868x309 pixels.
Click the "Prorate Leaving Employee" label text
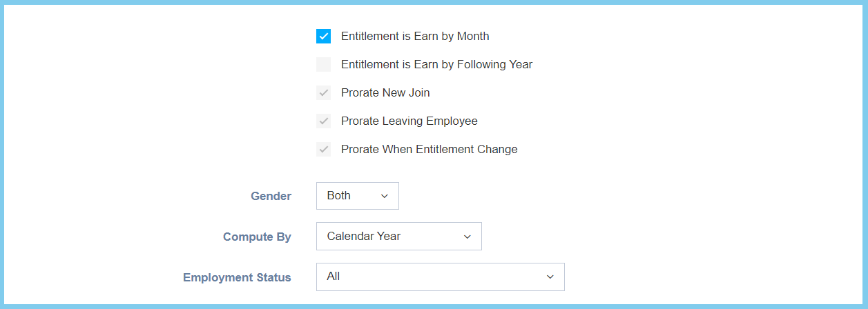(409, 121)
